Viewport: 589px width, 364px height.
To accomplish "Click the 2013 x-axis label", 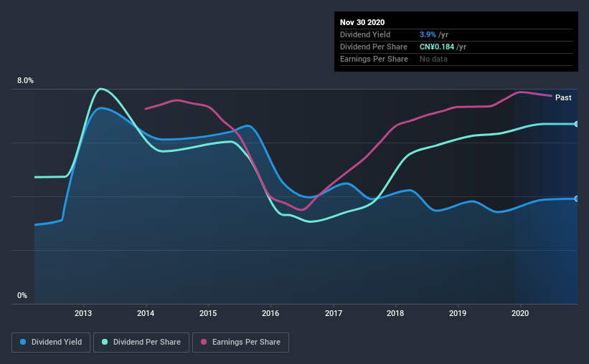I will [83, 313].
